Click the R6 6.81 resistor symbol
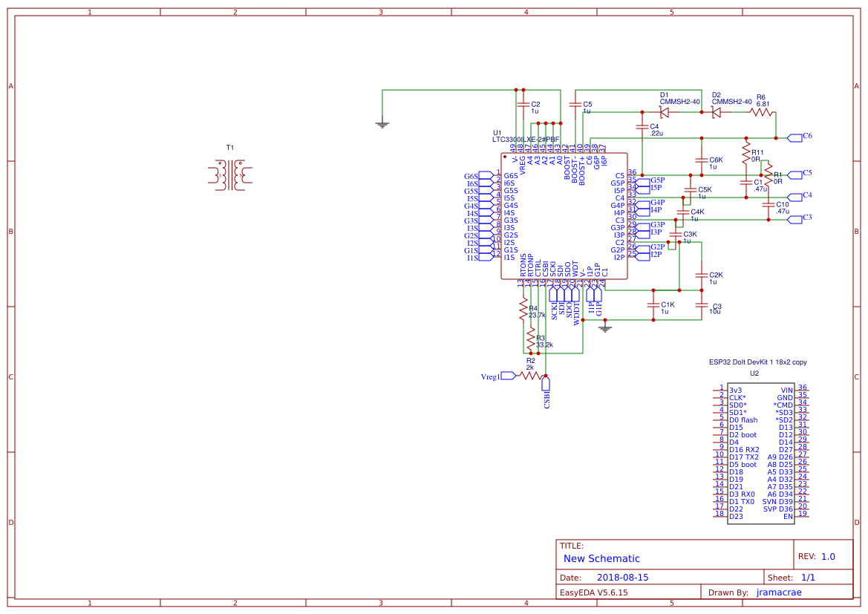The image size is (868, 614). [760, 112]
